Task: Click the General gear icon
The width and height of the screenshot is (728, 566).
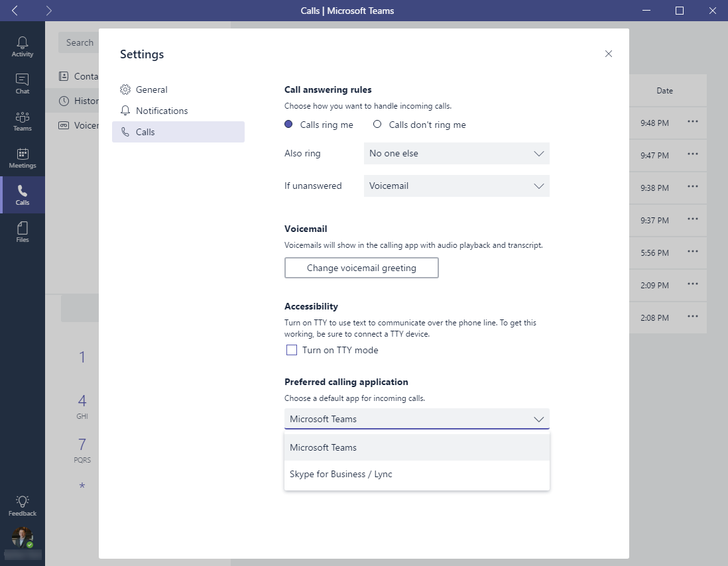Action: (x=125, y=89)
